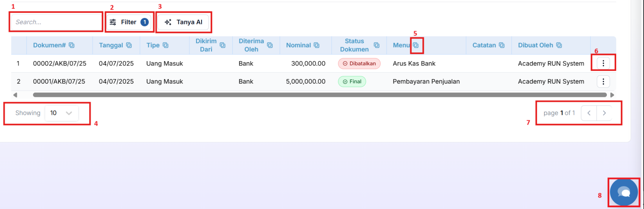Open the Filter button
644x209 pixels.
(129, 22)
